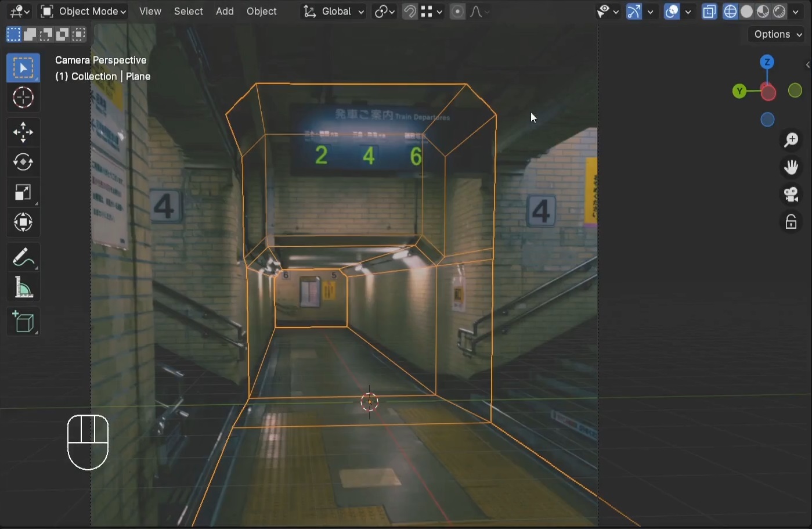Image resolution: width=812 pixels, height=529 pixels.
Task: Switch to Rendered viewport shading
Action: [x=778, y=11]
